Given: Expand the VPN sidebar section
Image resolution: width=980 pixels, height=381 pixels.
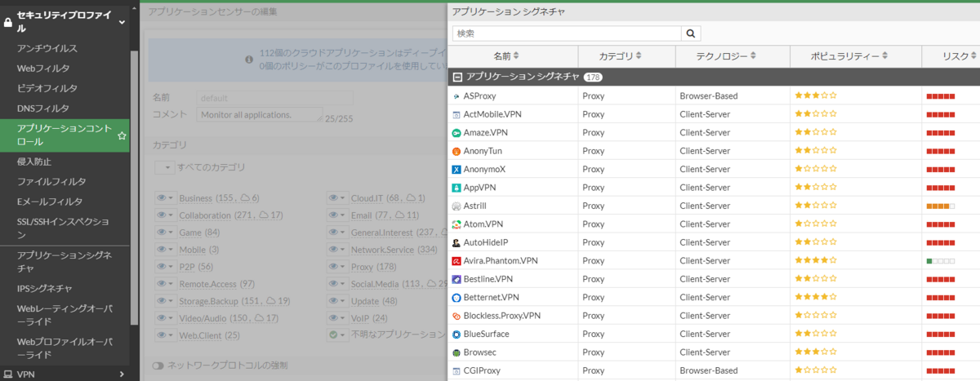Looking at the screenshot, I should tap(122, 374).
